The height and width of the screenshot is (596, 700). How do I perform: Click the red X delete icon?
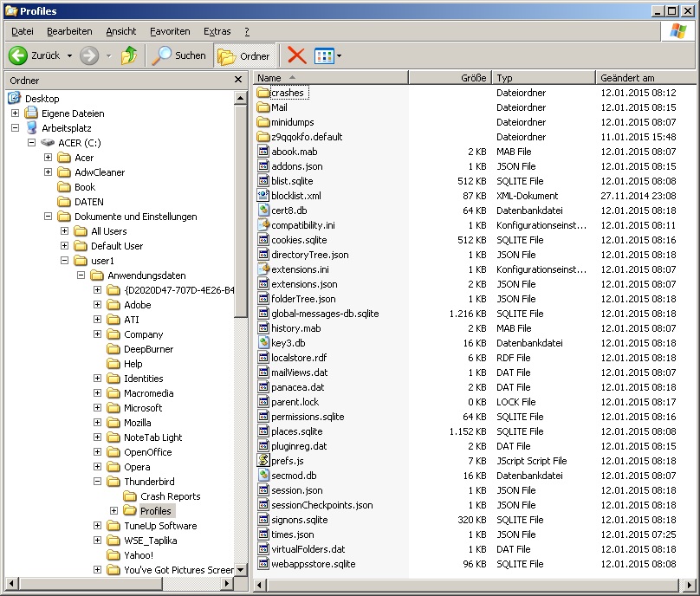coord(297,55)
